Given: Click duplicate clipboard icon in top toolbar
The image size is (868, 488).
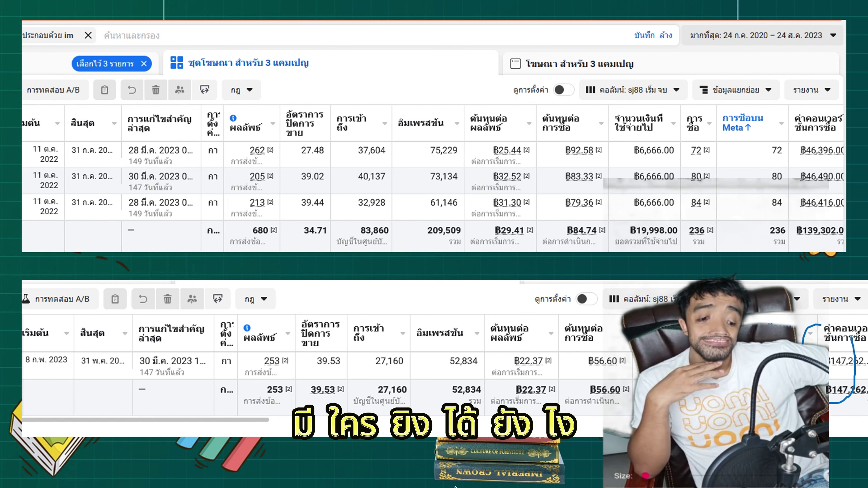Looking at the screenshot, I should pyautogui.click(x=104, y=90).
